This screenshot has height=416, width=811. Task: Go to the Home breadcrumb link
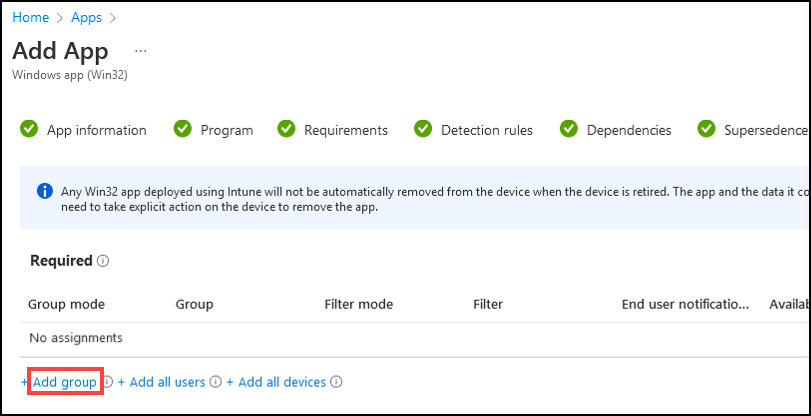click(x=31, y=17)
